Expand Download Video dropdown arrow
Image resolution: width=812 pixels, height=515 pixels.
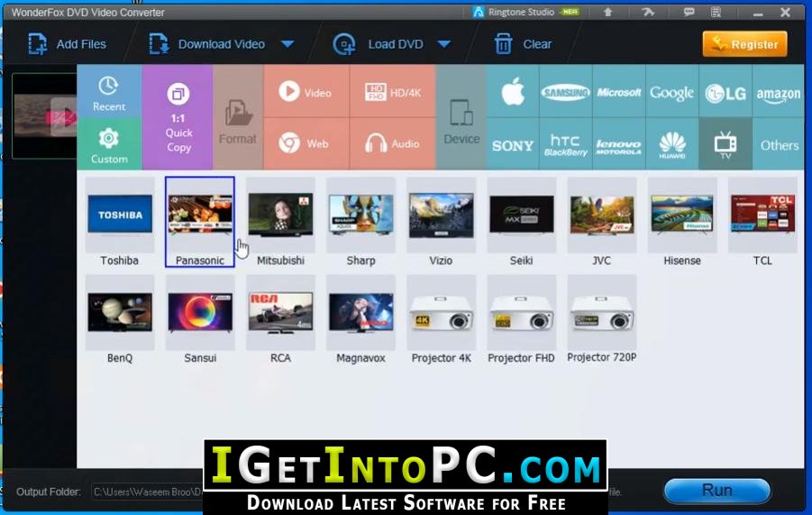coord(287,44)
